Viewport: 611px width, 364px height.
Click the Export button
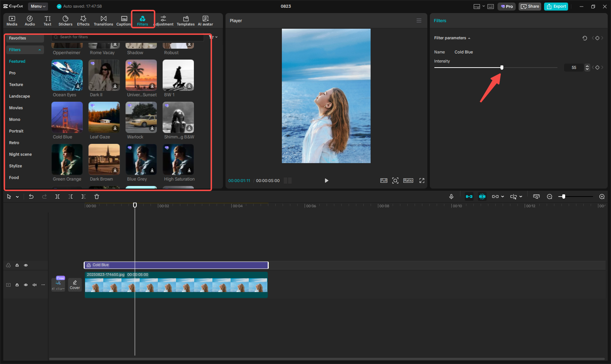pyautogui.click(x=556, y=6)
